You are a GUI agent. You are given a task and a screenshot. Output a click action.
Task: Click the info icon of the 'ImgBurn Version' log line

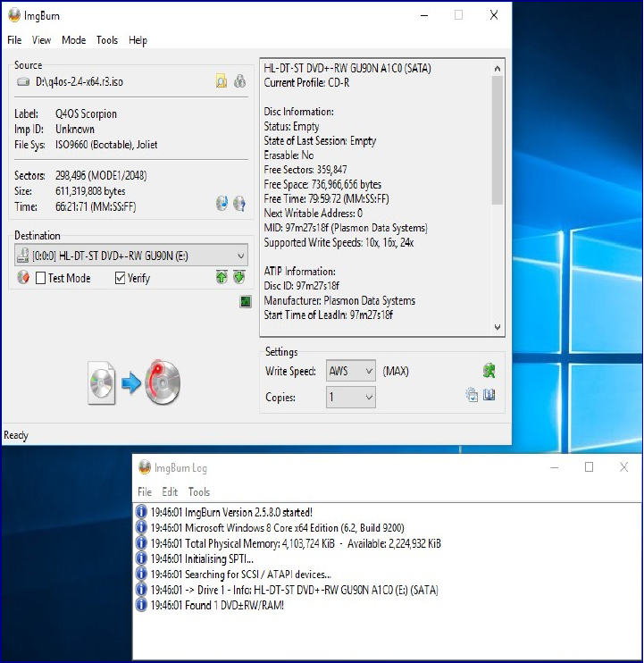coord(141,512)
